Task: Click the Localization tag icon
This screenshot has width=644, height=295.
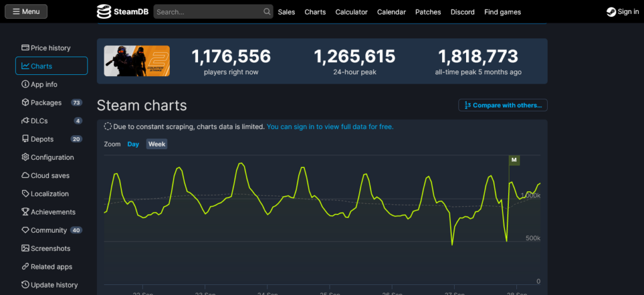Action: click(x=25, y=194)
